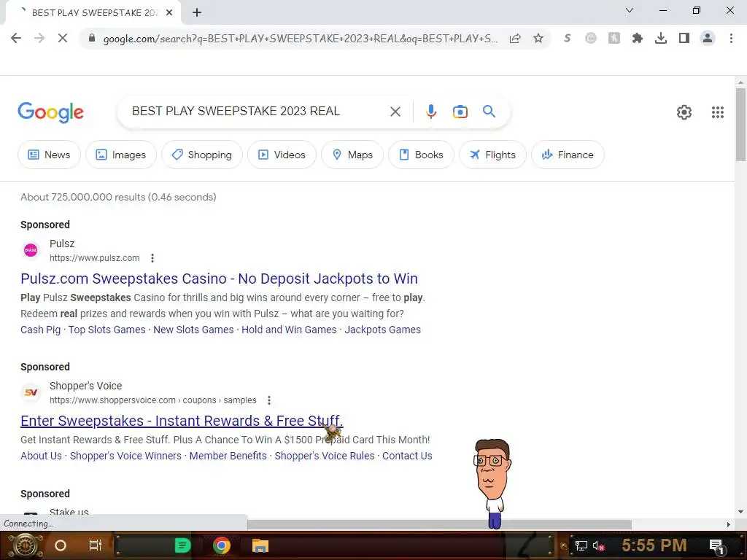Open the Windows Start button
The image size is (747, 560).
tap(24, 545)
